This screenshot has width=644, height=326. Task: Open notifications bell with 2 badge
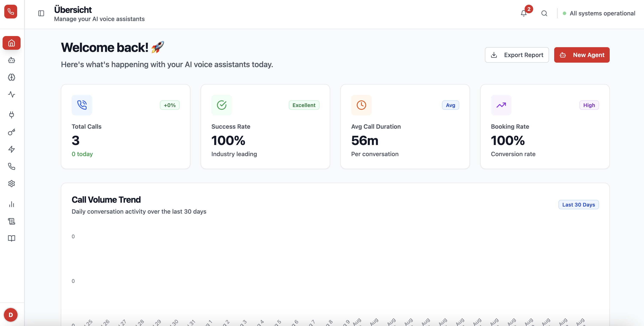(x=524, y=13)
